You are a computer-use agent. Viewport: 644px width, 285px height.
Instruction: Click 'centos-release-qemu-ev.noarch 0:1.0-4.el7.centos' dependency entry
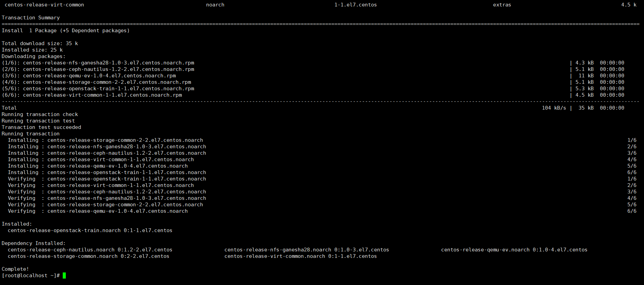click(514, 250)
